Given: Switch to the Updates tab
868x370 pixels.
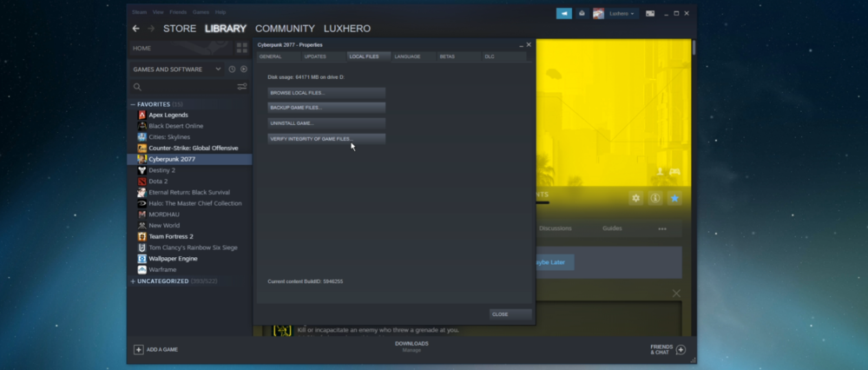Looking at the screenshot, I should 324,56.
